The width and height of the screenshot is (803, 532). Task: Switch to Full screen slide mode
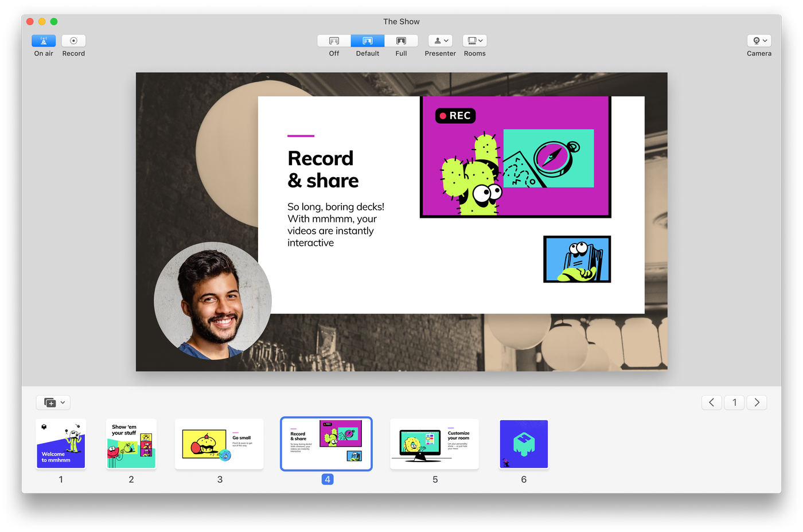pyautogui.click(x=401, y=41)
